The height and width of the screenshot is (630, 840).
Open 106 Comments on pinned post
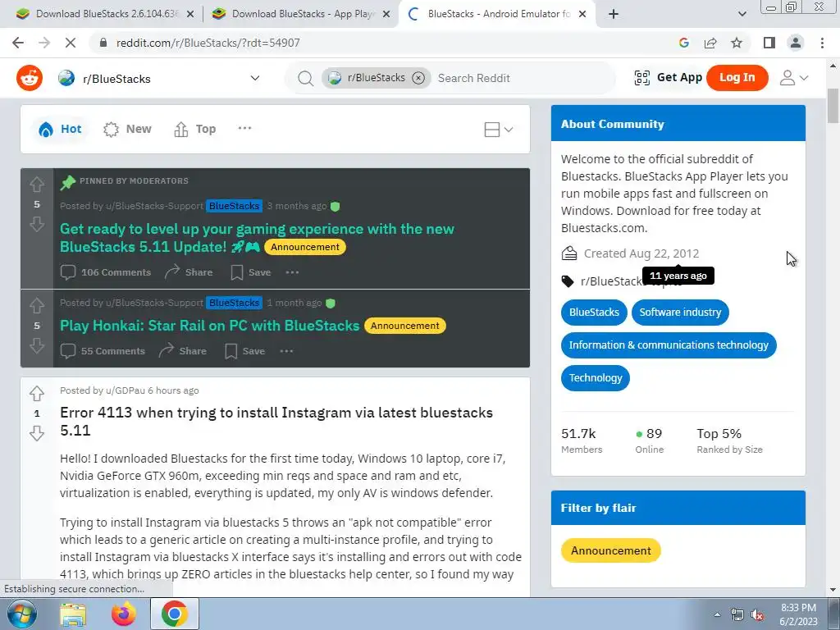coord(106,272)
